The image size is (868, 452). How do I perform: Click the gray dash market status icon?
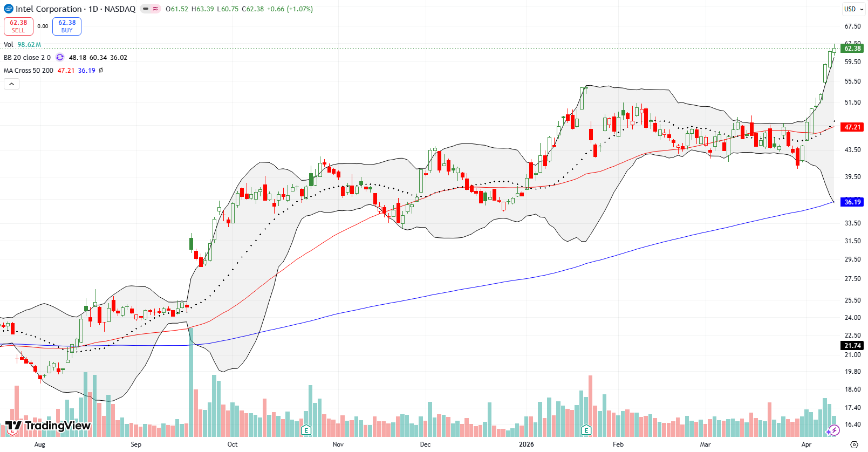pyautogui.click(x=146, y=9)
